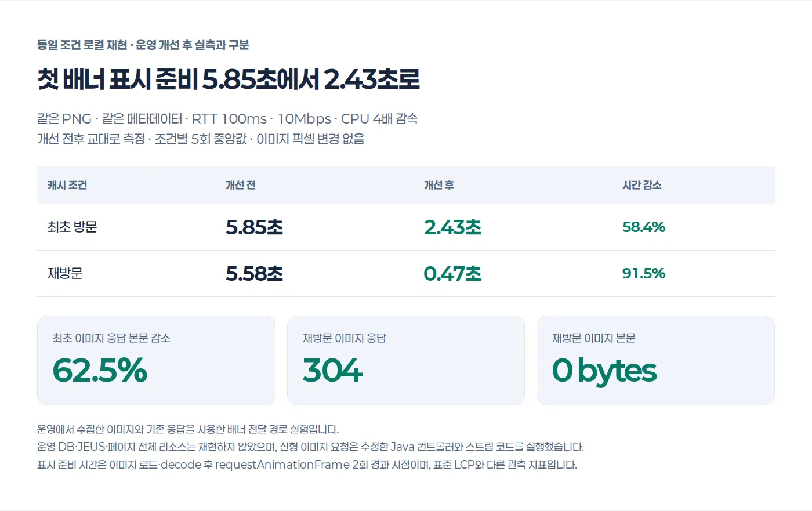
Task: Click the footnote starting '운영 DB·JEUS·페이지 전체'
Action: coord(310,447)
